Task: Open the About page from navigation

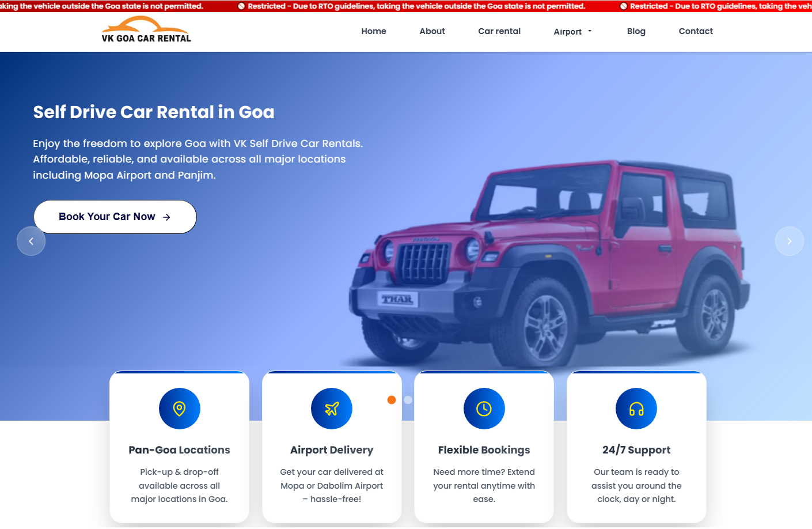Action: [432, 31]
